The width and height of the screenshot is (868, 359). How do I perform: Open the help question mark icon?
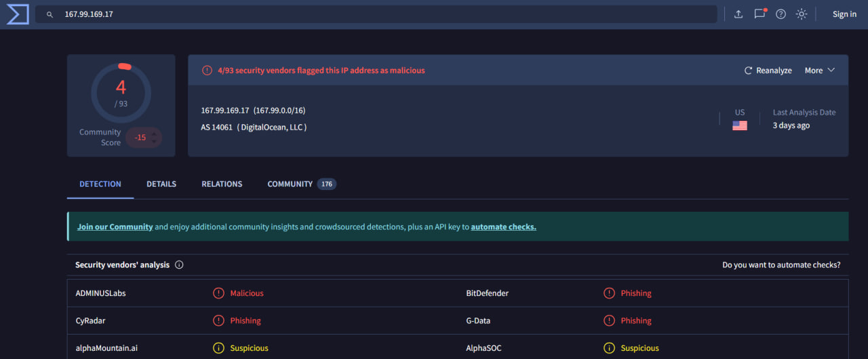(x=781, y=14)
